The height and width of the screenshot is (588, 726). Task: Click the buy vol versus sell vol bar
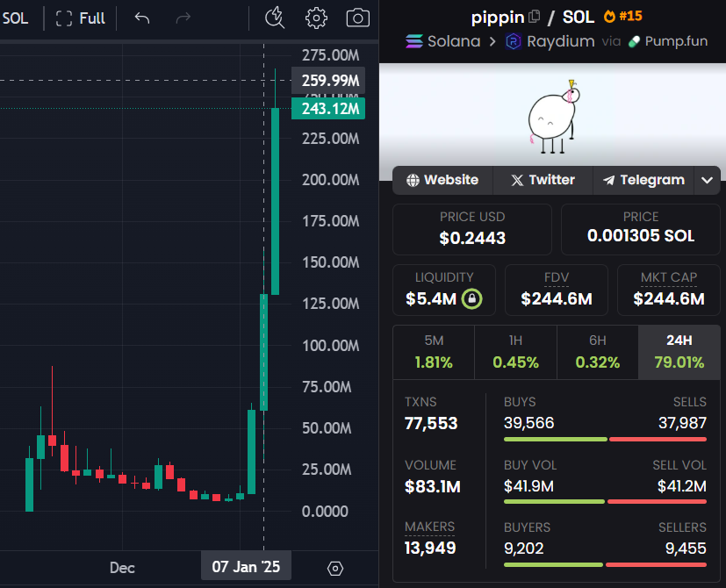click(x=605, y=501)
